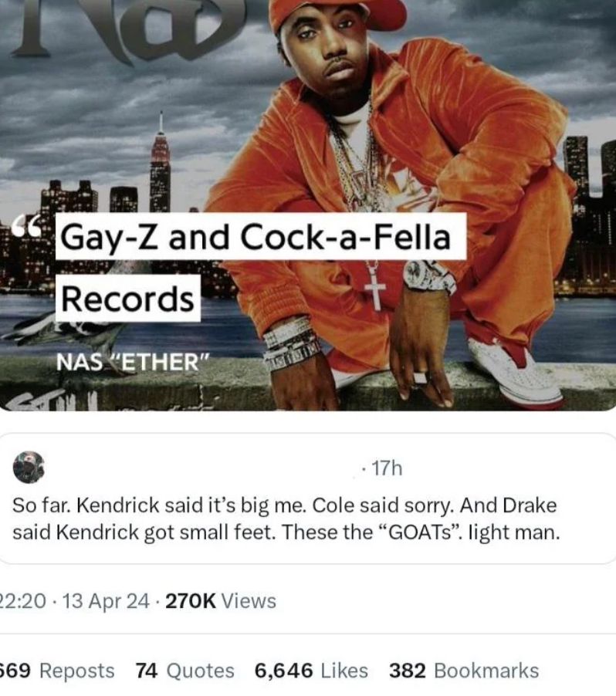The height and width of the screenshot is (696, 616).
Task: Open the quoted tweet about Kendrick and Drake
Action: pyautogui.click(x=286, y=519)
